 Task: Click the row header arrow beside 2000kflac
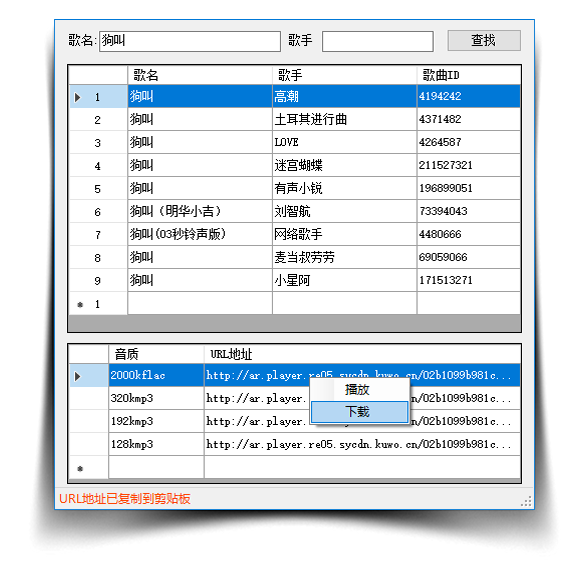point(88,376)
